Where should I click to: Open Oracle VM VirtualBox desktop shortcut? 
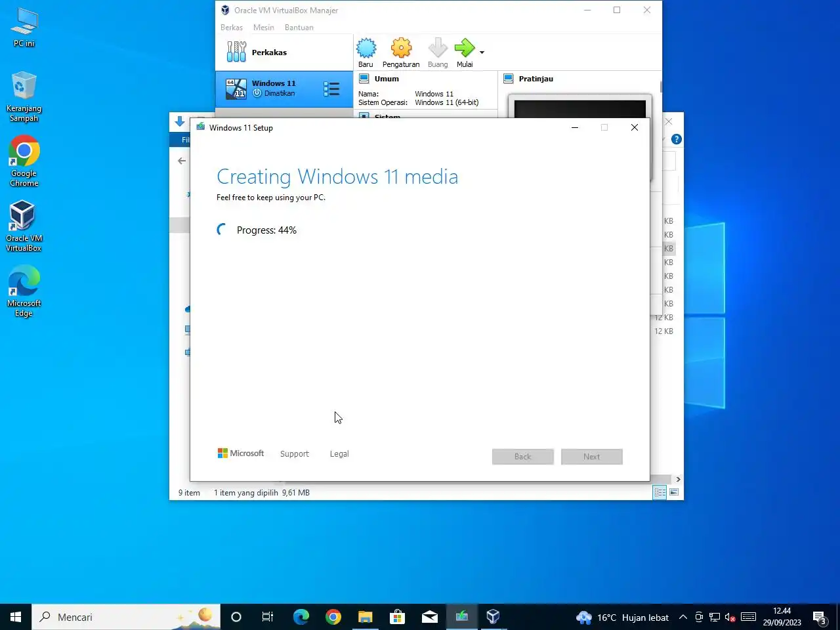point(24,226)
